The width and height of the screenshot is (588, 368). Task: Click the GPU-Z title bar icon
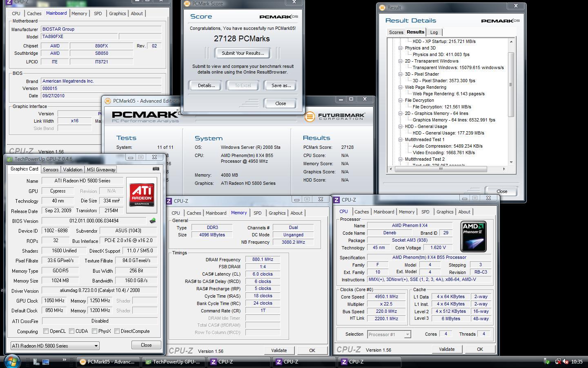point(9,159)
